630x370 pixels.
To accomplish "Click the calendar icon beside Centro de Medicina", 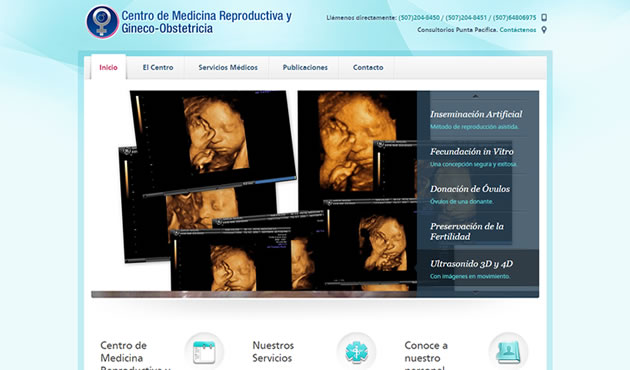I will 204,352.
